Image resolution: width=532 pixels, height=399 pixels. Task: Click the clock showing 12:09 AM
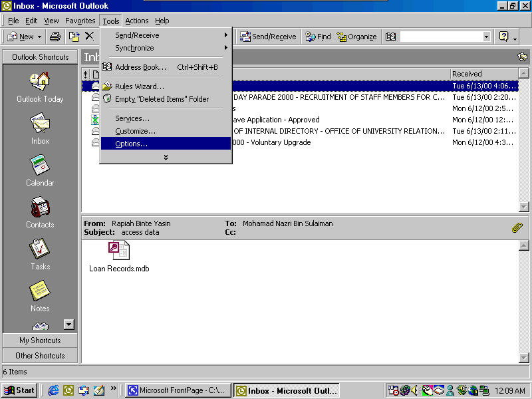pyautogui.click(x=509, y=390)
